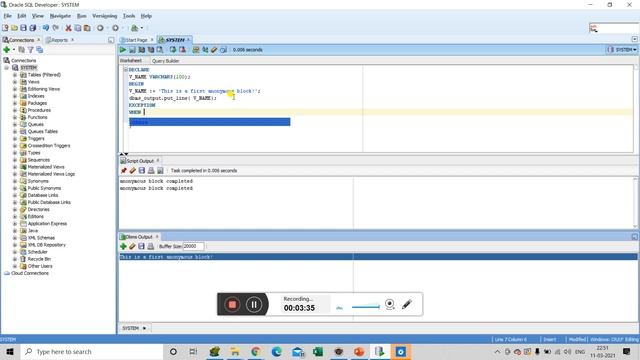Click the filter funnel icon in Connections panel

(30, 50)
